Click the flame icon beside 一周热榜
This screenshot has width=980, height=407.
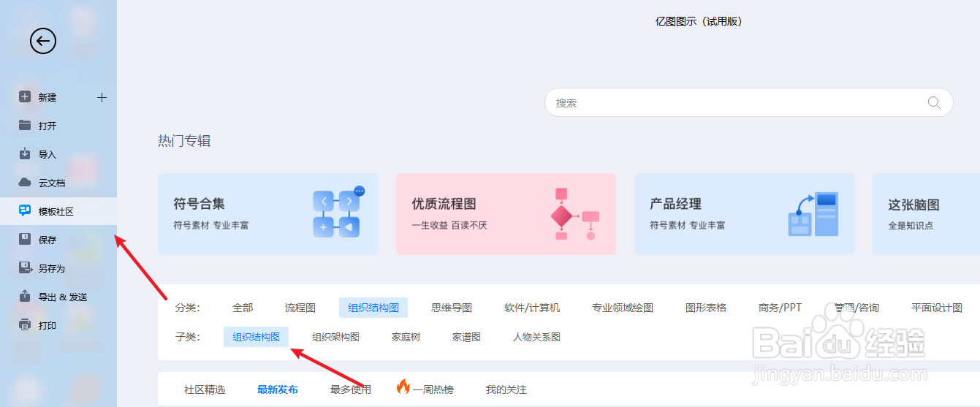pyautogui.click(x=403, y=387)
